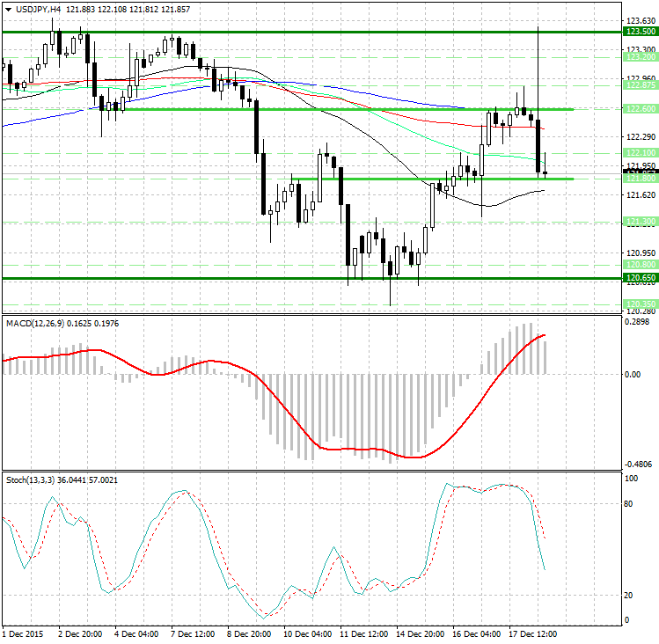The width and height of the screenshot is (659, 644).
Task: Click the MACD scale value -0.4806
Action: [639, 465]
